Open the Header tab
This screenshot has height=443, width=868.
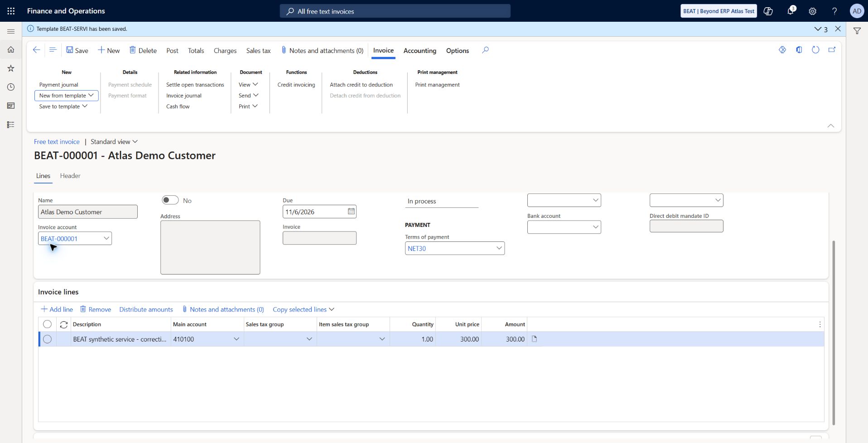tap(70, 176)
